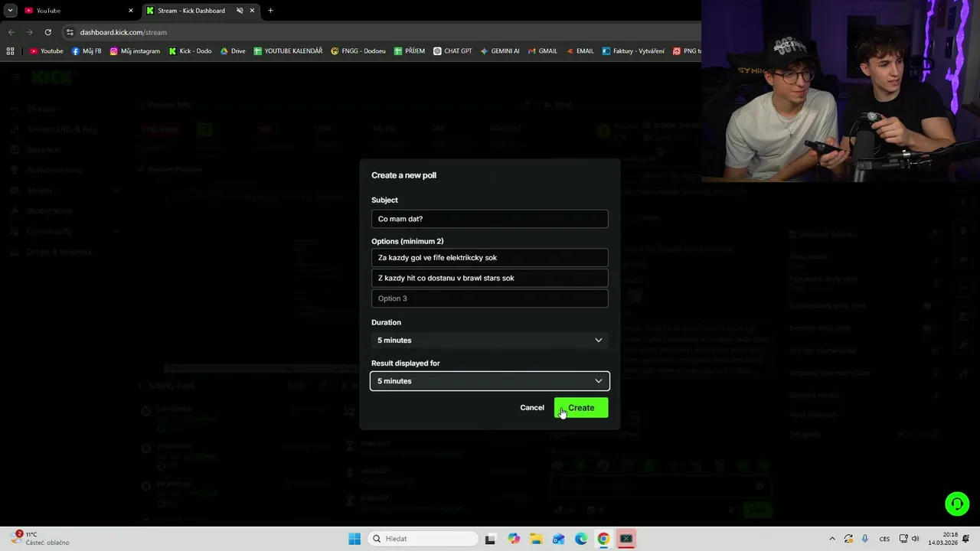Switch to Google Chrome in the taskbar
Viewport: 980px width, 551px height.
603,539
